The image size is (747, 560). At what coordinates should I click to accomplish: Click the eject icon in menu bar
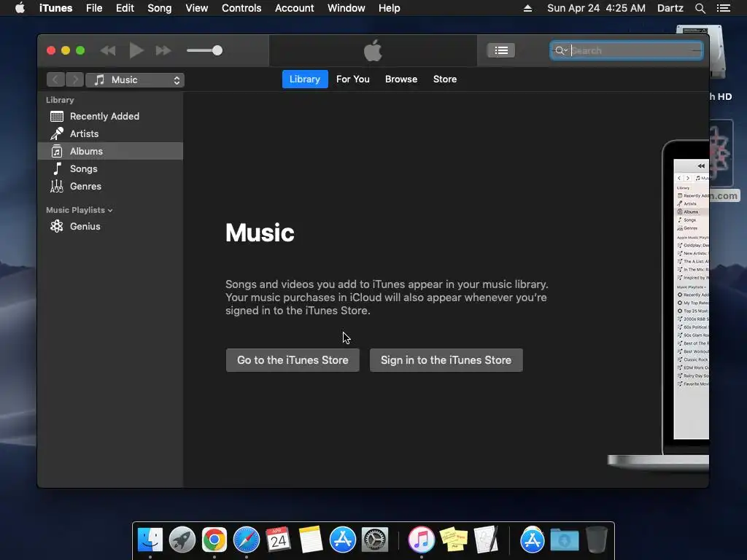pyautogui.click(x=527, y=8)
